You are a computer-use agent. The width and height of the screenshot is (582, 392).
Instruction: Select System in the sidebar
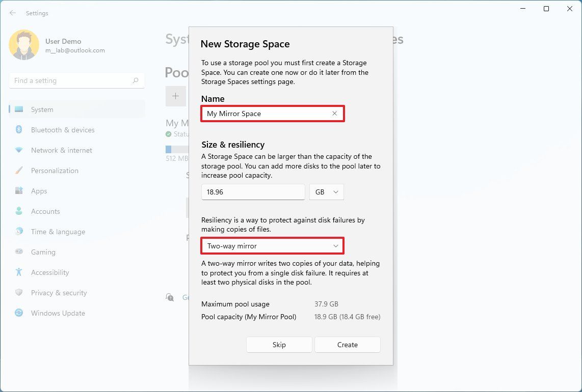point(42,109)
